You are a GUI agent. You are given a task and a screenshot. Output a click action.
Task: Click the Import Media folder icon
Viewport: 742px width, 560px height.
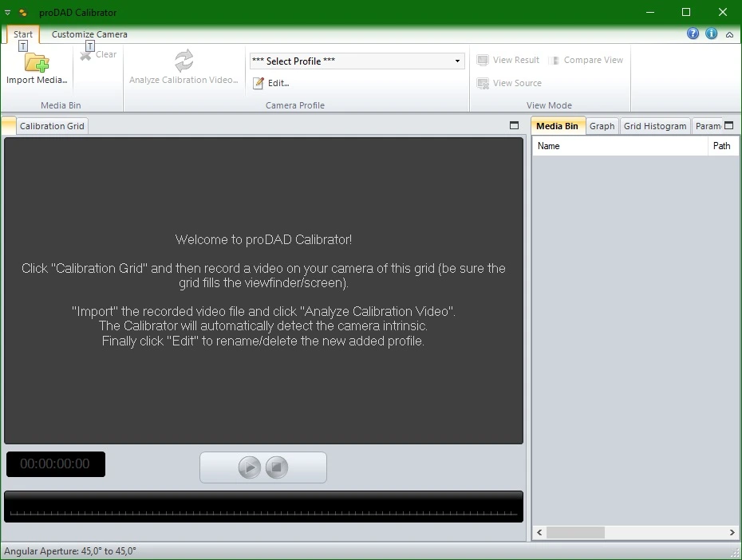pyautogui.click(x=37, y=62)
